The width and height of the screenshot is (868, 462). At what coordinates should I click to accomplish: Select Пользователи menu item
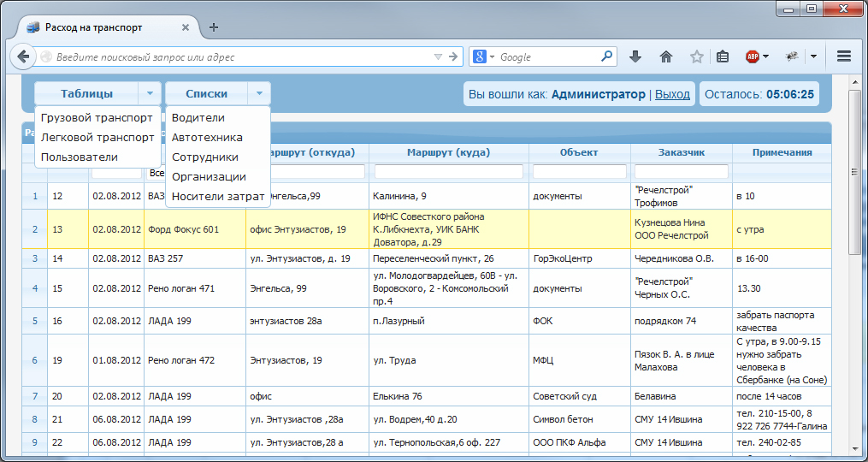click(97, 157)
